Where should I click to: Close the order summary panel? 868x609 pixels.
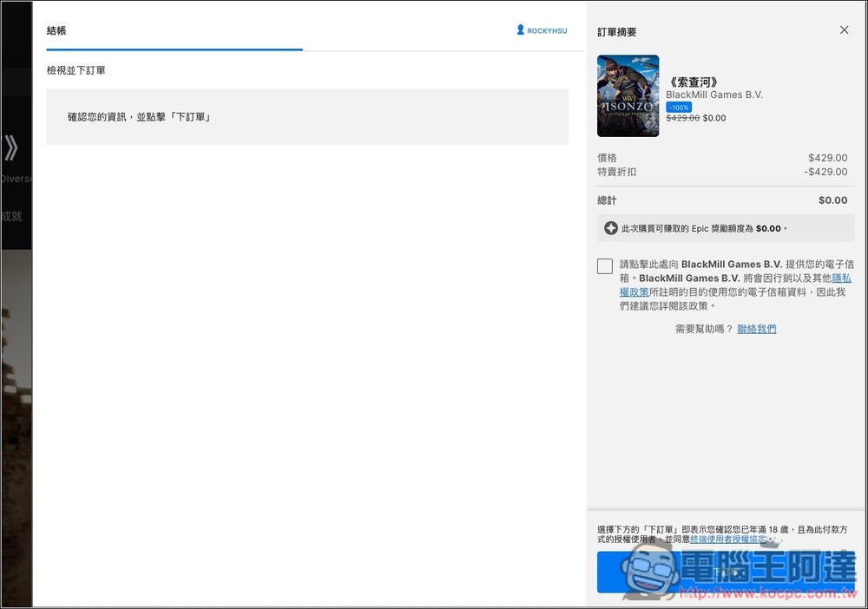pyautogui.click(x=844, y=30)
